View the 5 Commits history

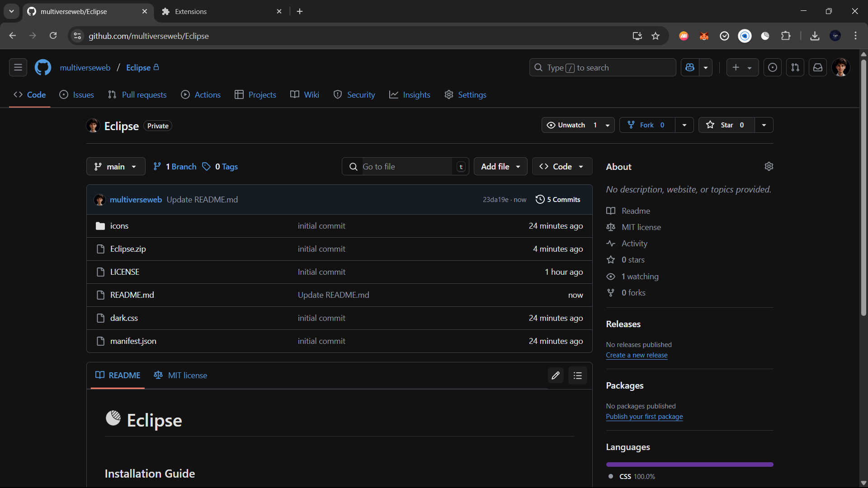tap(558, 200)
